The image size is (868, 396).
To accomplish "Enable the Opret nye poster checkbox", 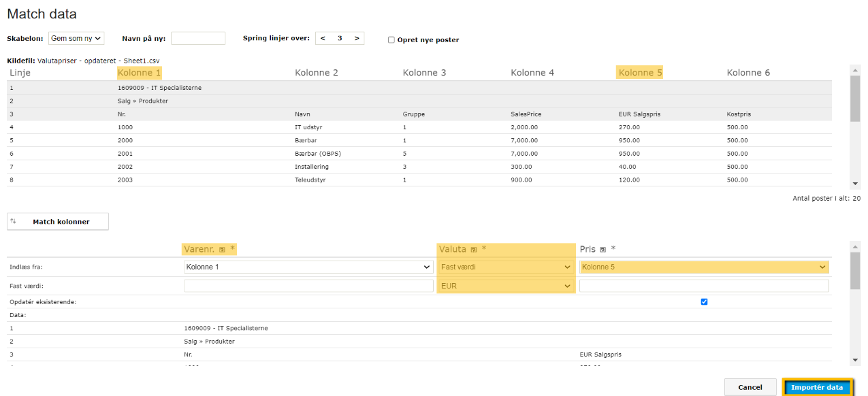I will [391, 39].
